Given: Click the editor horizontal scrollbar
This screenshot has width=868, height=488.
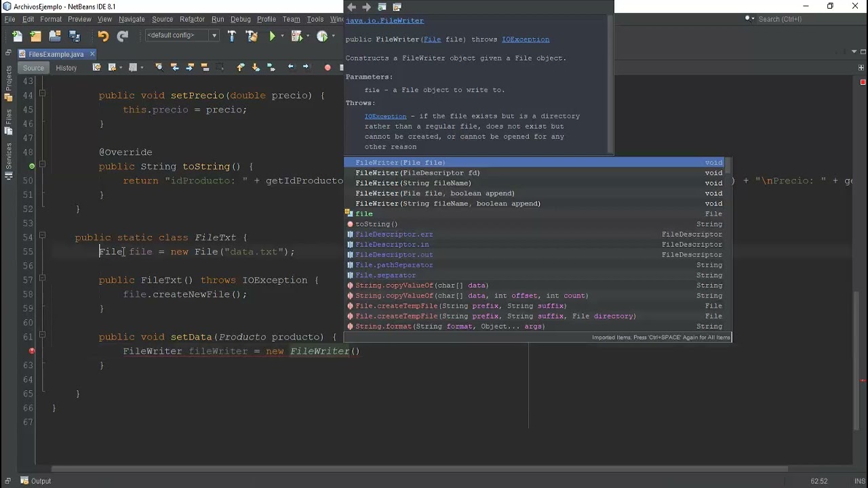Looking at the screenshot, I should point(420,468).
